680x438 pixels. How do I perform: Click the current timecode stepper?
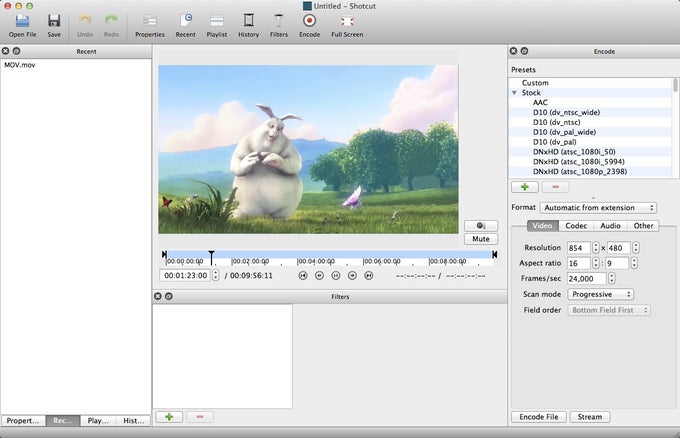[x=216, y=275]
